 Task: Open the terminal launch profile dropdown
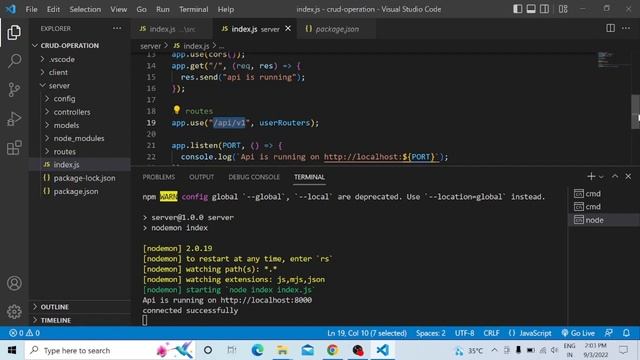(x=601, y=177)
